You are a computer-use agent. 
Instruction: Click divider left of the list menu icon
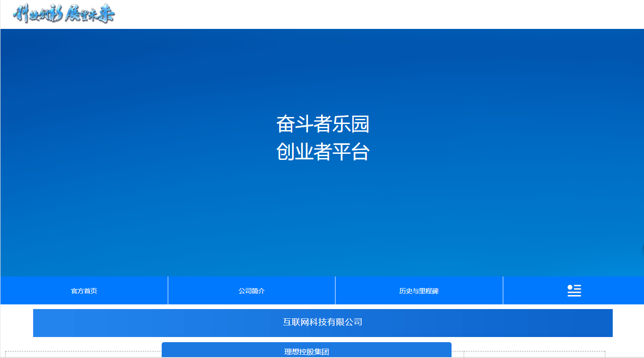point(503,290)
